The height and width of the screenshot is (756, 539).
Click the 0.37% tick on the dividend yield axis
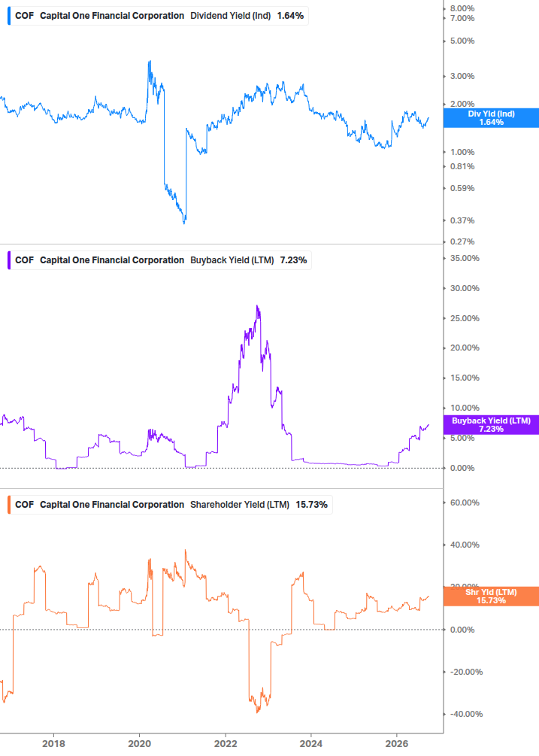462,221
